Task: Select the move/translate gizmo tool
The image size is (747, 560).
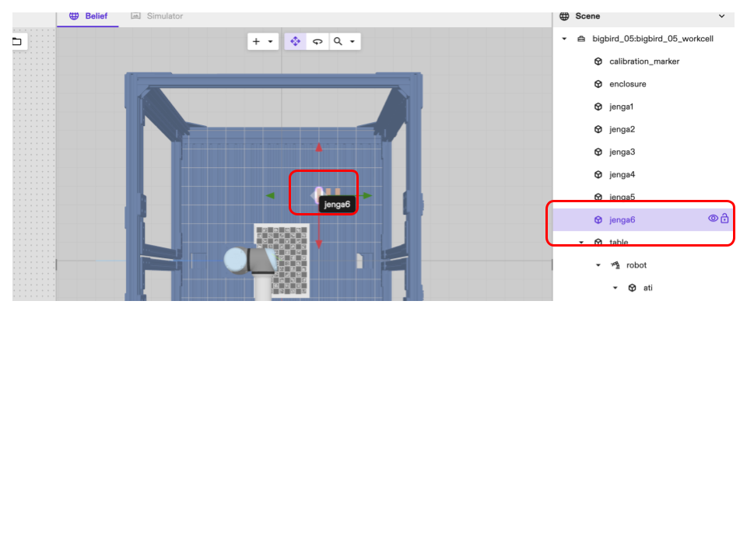Action: pos(295,41)
